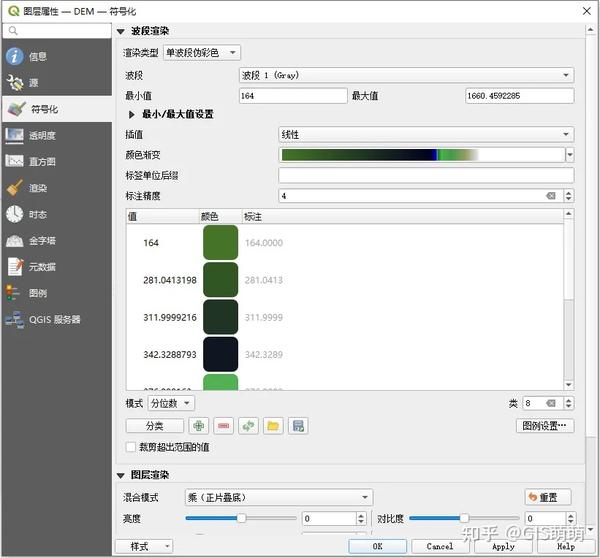
Task: Click the OK button
Action: pyautogui.click(x=377, y=546)
